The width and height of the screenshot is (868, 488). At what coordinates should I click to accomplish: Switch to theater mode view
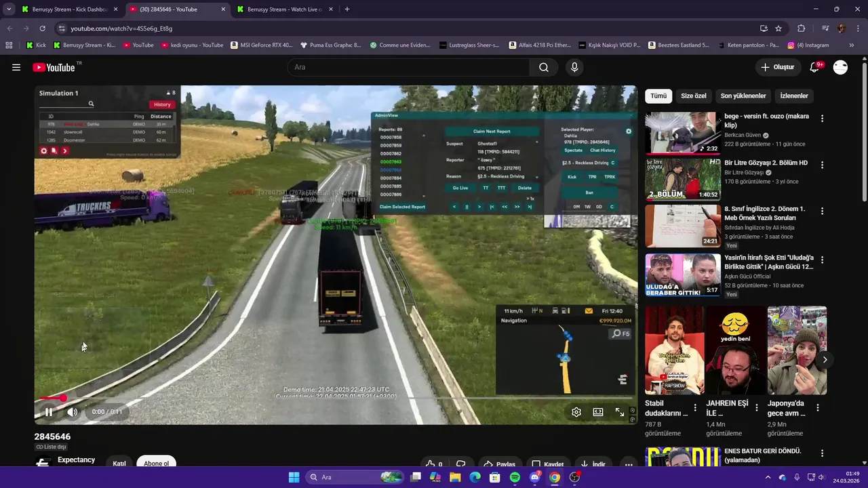pos(598,411)
